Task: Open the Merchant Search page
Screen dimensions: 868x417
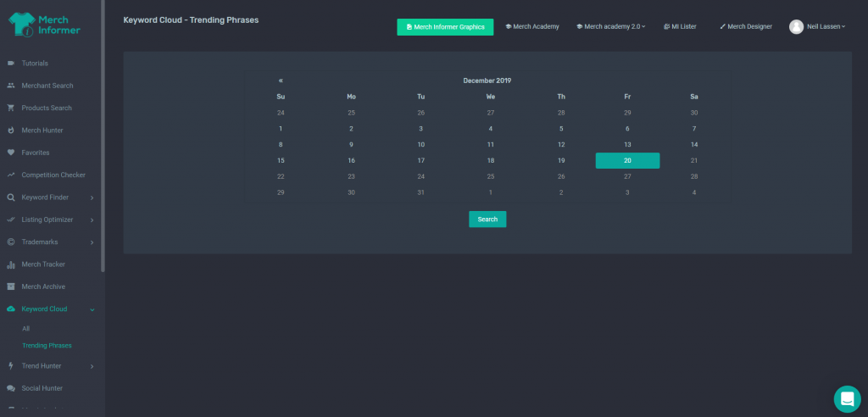Action: click(x=47, y=86)
